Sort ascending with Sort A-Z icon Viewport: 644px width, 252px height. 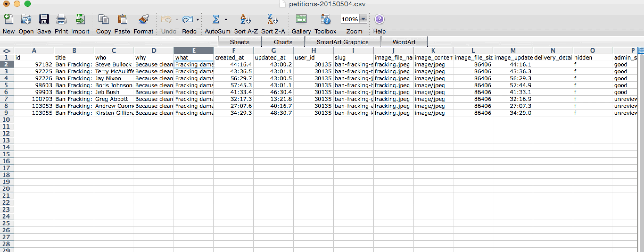[246, 19]
